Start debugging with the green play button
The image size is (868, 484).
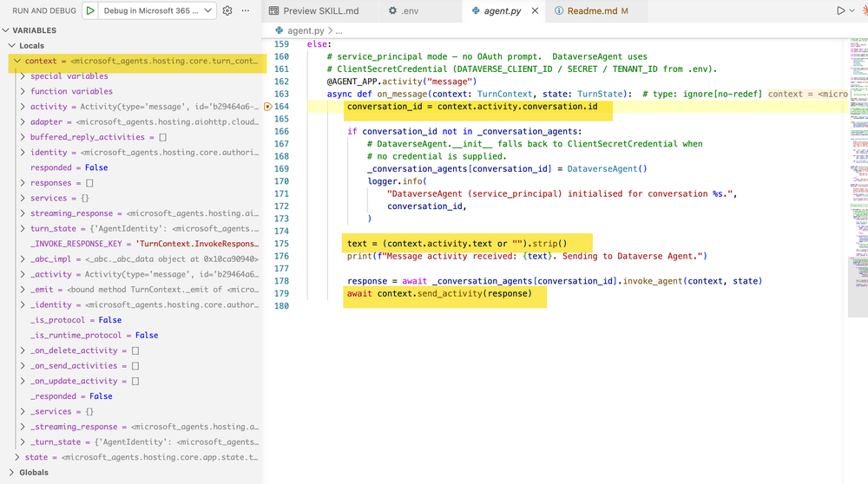[x=90, y=10]
